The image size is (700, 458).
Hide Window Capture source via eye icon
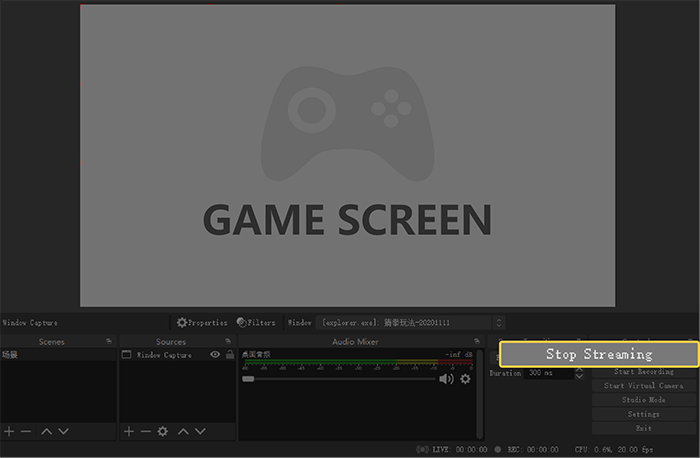(215, 355)
